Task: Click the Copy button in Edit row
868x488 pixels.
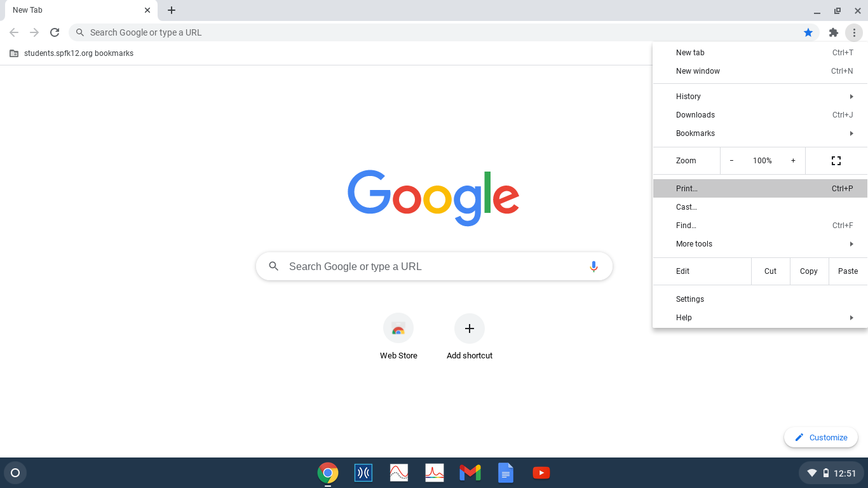Action: coord(809,271)
